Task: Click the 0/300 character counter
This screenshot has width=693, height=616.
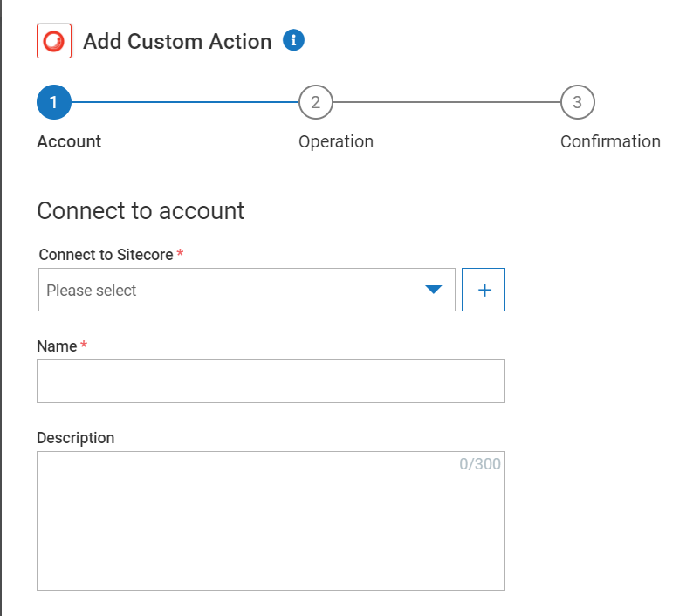Action: coord(480,464)
